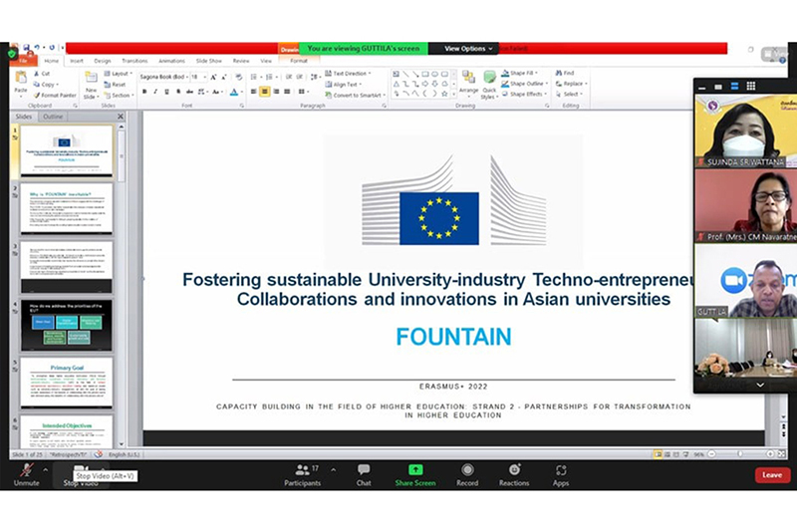Image resolution: width=797 pixels, height=532 pixels.
Task: Select the rectangle shape in shapes gallery
Action: pyautogui.click(x=425, y=74)
